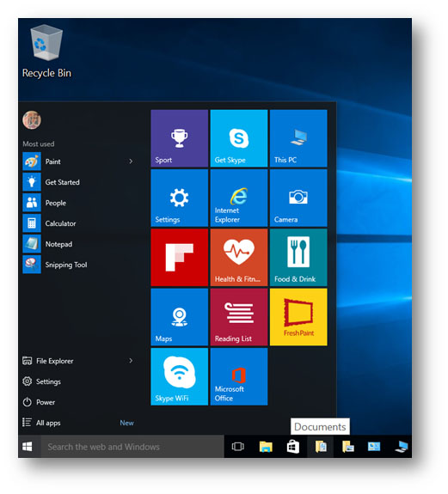Open the Sport tile
448x494 pixels.
[180, 138]
